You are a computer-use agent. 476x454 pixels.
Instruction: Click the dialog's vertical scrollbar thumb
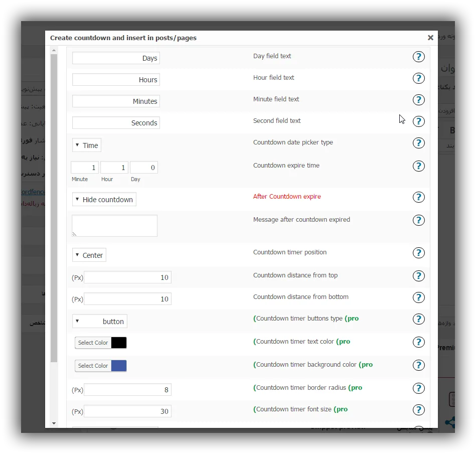pyautogui.click(x=54, y=208)
